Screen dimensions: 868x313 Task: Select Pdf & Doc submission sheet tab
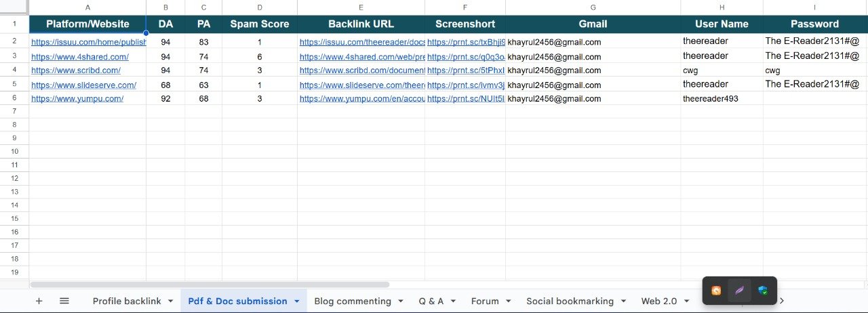click(237, 301)
